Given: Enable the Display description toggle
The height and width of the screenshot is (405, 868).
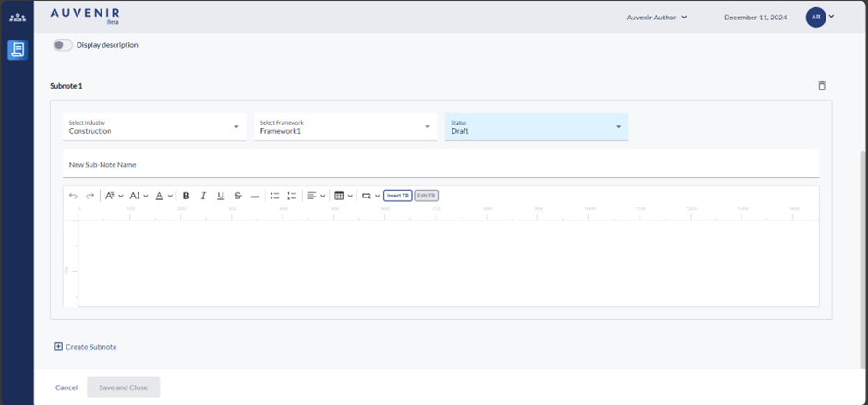Looking at the screenshot, I should click(63, 44).
